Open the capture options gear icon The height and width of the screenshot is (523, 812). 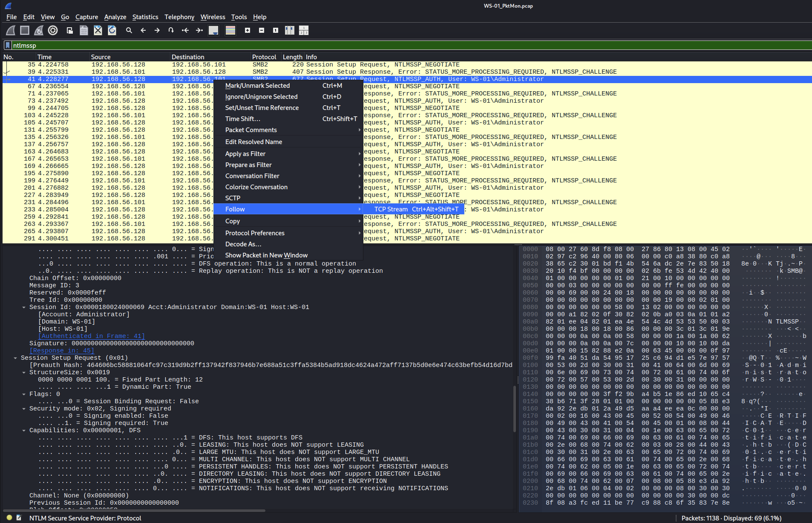(x=53, y=30)
